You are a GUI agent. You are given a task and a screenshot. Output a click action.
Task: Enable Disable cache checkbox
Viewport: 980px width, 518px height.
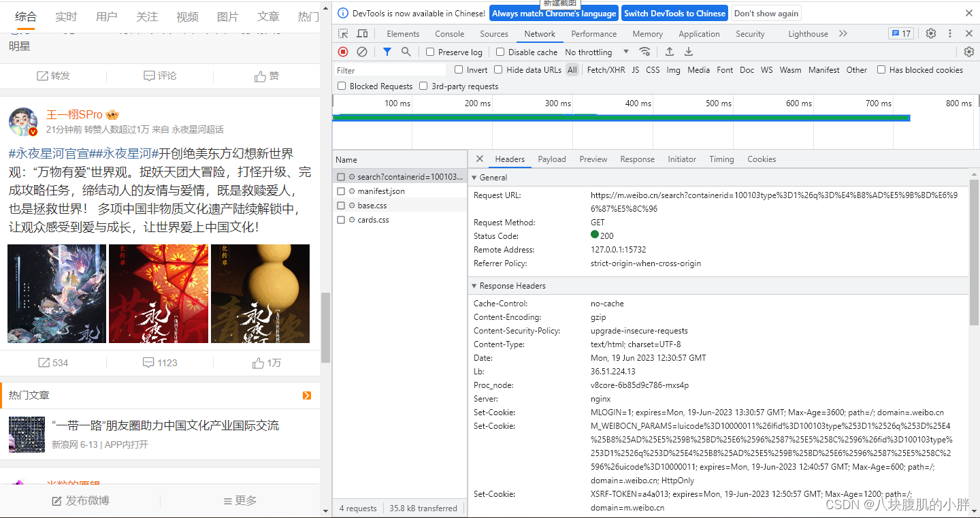pos(500,52)
